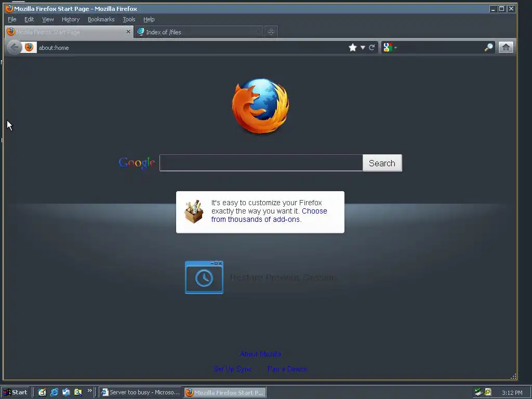This screenshot has height=399, width=532.
Task: Click the large Firefox logo
Action: pyautogui.click(x=261, y=106)
